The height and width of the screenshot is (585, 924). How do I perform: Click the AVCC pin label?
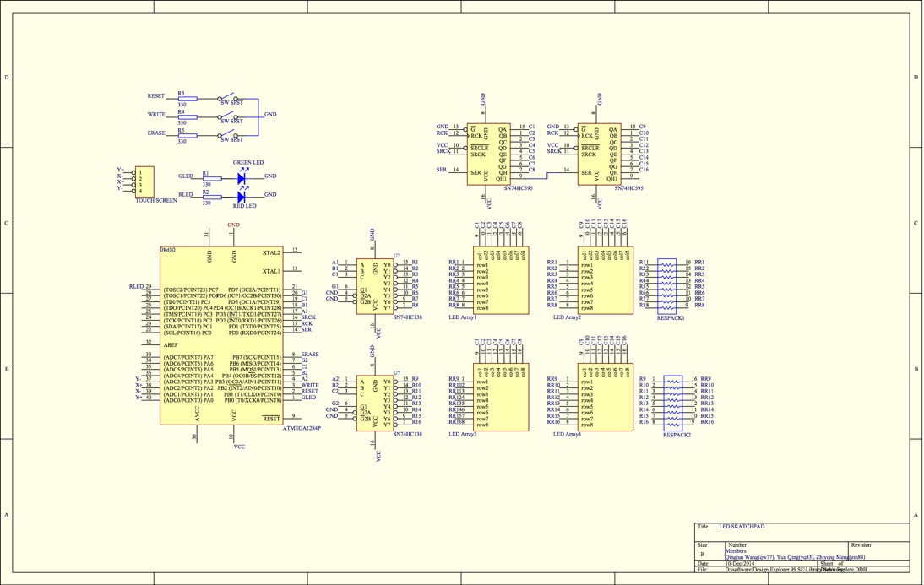click(198, 414)
